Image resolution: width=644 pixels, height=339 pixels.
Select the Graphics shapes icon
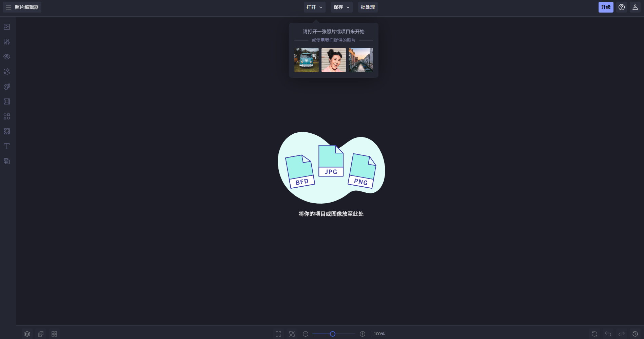(x=6, y=116)
